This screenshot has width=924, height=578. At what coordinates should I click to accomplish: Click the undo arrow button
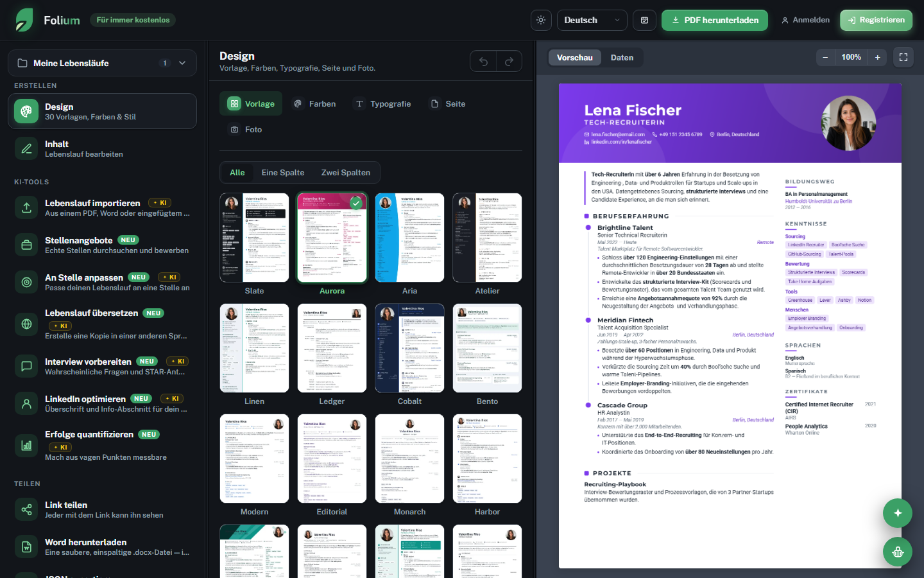click(x=483, y=61)
